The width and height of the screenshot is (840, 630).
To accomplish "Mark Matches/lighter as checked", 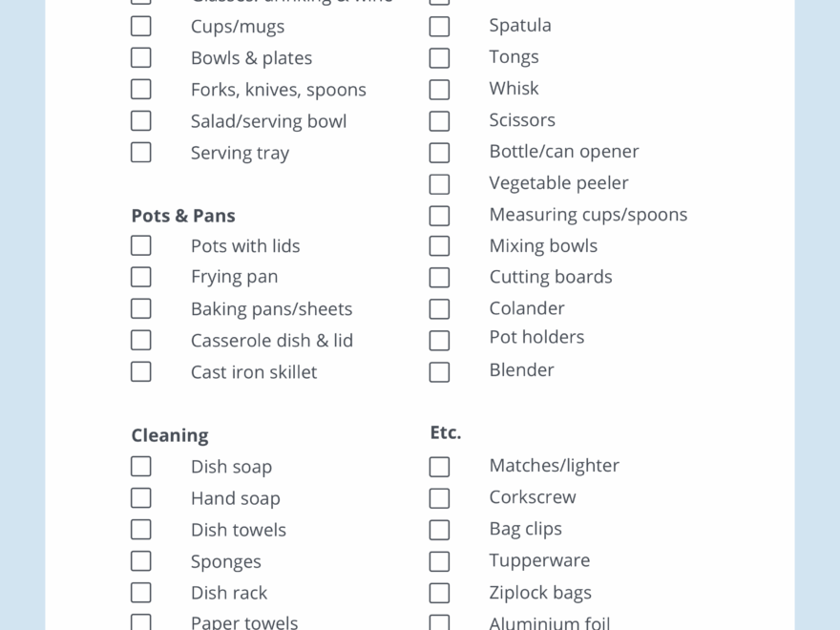I will point(439,467).
